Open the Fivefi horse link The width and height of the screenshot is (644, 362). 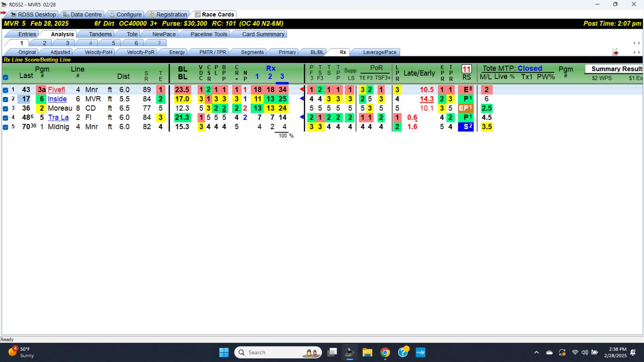(56, 90)
